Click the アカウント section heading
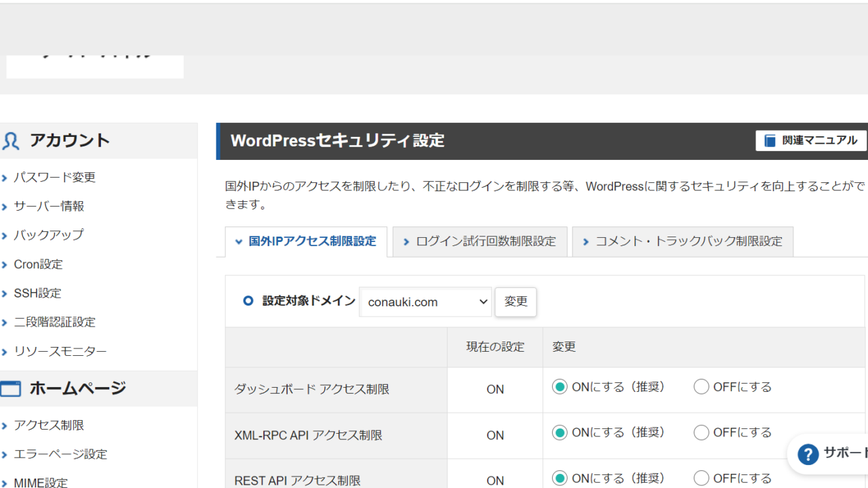Viewport: 868px width, 488px height. point(69,141)
